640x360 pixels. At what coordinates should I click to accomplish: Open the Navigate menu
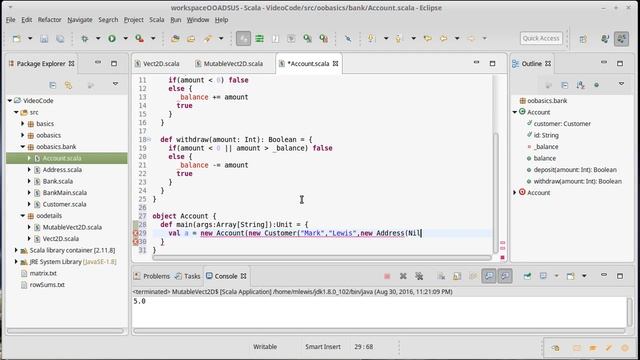pyautogui.click(x=80, y=20)
